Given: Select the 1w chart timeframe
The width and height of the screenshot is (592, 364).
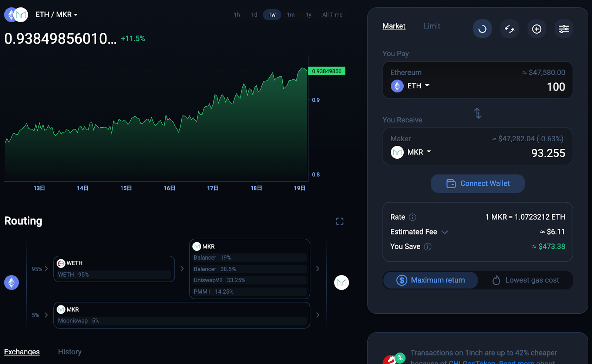Looking at the screenshot, I should pyautogui.click(x=272, y=15).
